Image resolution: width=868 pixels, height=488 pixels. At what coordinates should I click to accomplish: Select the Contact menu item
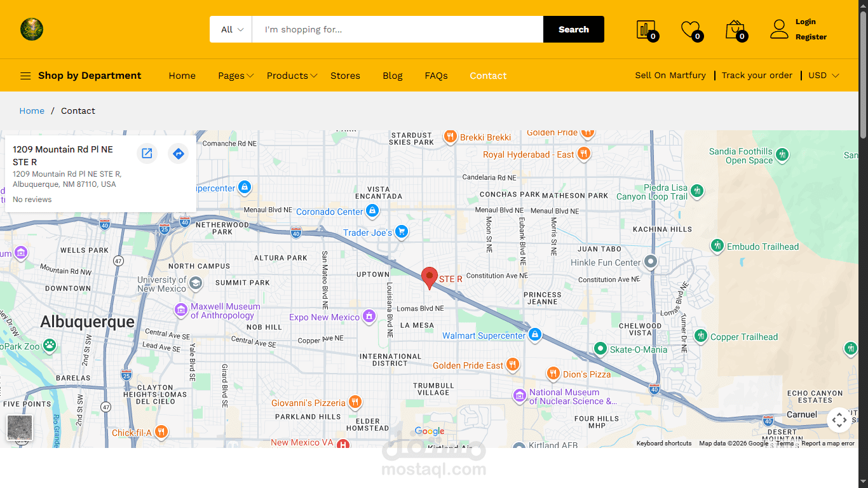pyautogui.click(x=488, y=76)
